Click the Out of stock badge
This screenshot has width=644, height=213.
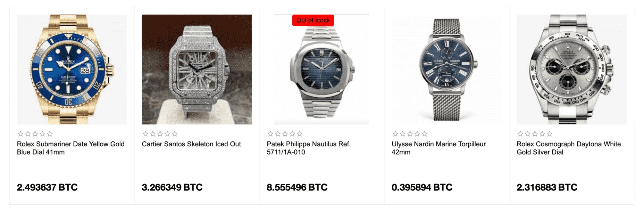tap(313, 20)
